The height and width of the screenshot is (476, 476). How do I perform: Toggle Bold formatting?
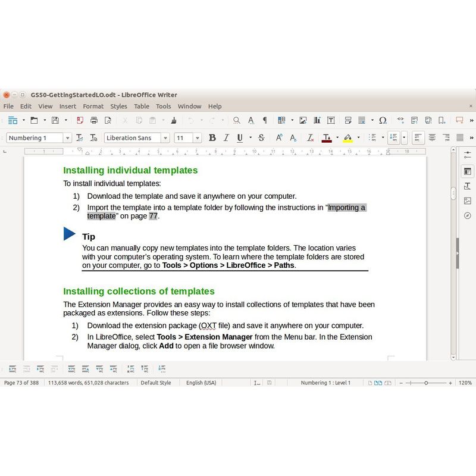tap(212, 138)
